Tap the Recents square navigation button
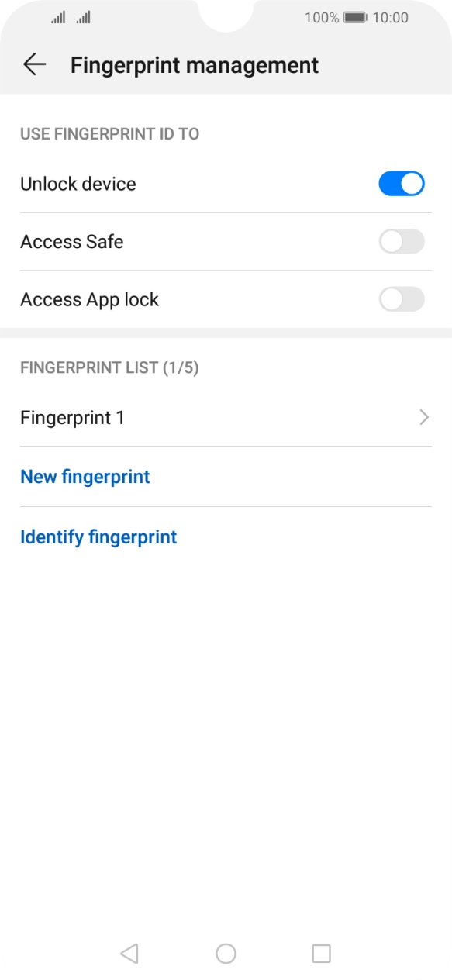Viewport: 452px width, 980px height. tap(320, 953)
